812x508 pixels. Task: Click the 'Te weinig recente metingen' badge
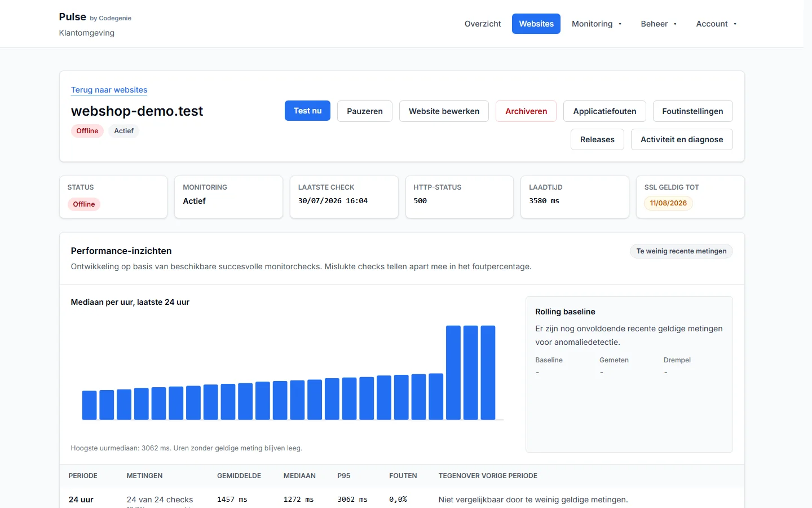681,251
